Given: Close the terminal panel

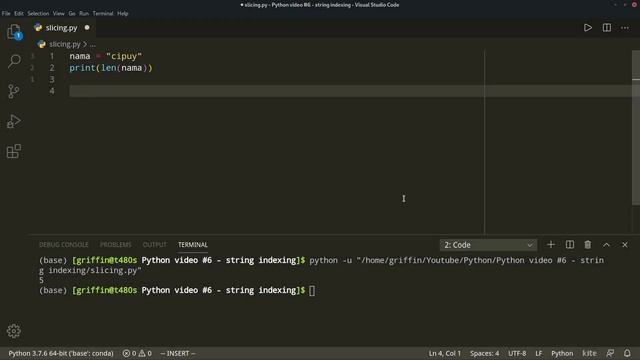Looking at the screenshot, I should click(625, 244).
